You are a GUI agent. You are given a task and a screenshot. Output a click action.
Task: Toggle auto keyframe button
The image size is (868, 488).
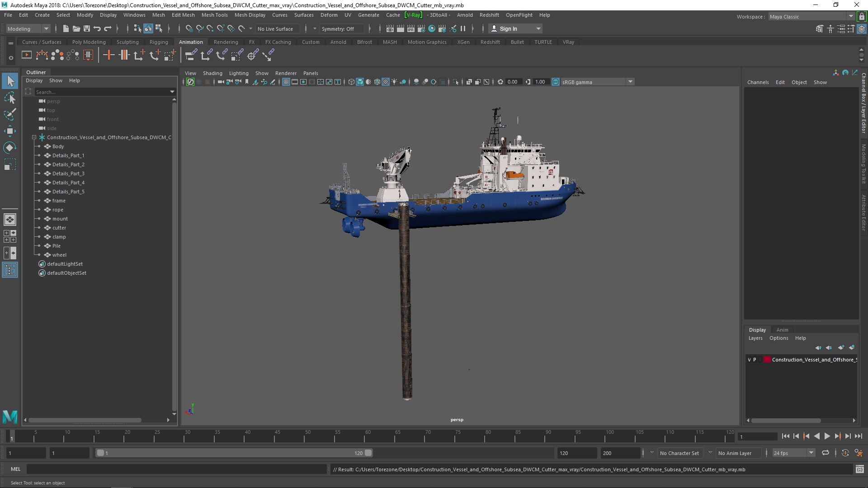pyautogui.click(x=845, y=453)
